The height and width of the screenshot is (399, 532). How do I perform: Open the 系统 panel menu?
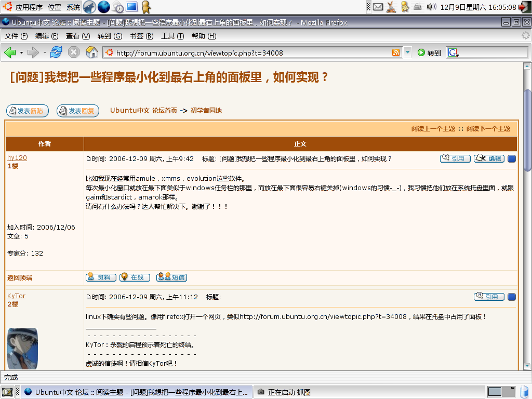[x=73, y=7]
